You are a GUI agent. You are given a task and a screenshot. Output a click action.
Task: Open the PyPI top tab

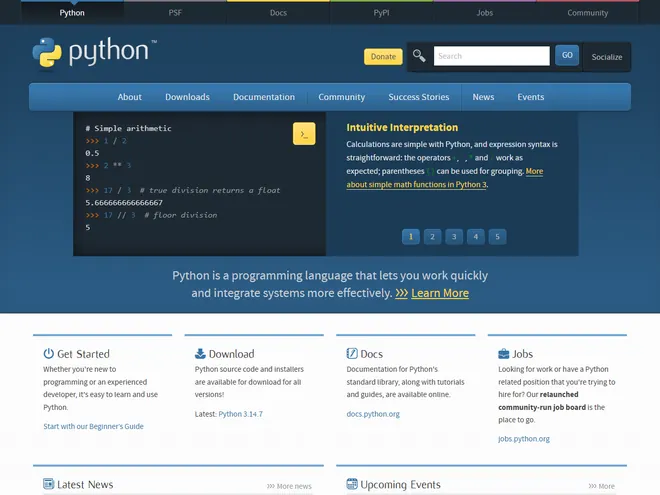[381, 13]
